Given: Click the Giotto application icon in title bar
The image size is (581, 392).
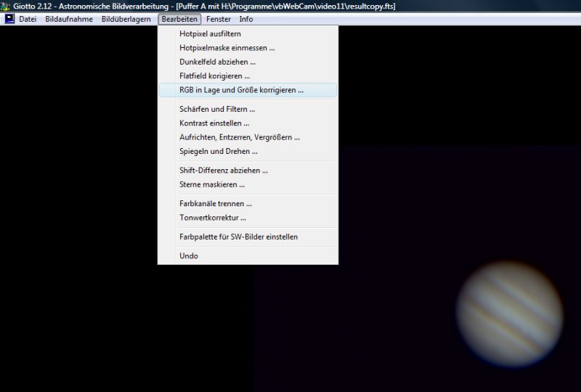Looking at the screenshot, I should tap(5, 6).
